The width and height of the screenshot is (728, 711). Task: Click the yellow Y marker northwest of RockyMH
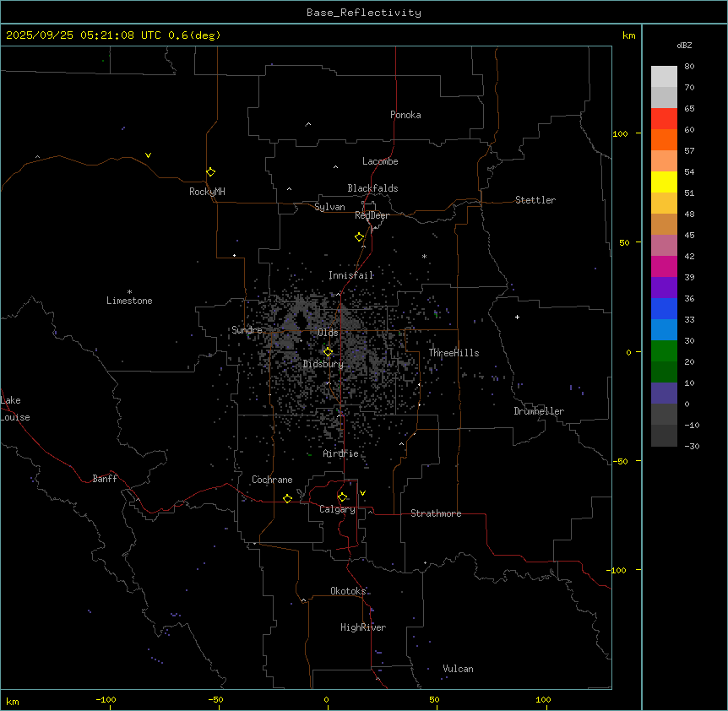tap(148, 155)
